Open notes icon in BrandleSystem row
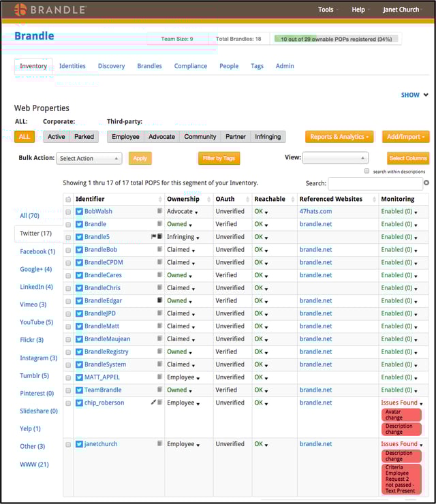Image resolution: width=436 pixels, height=504 pixels. 159,364
